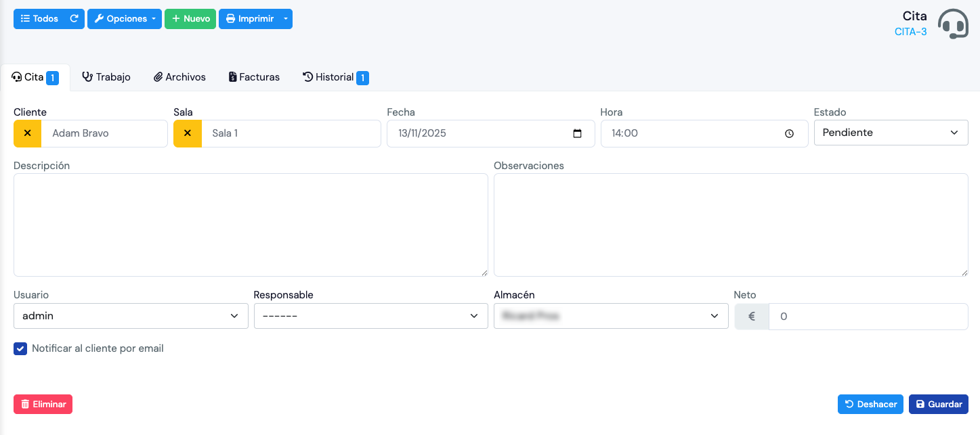Open the Estado dropdown showing Pendiente
This screenshot has width=980, height=435.
(x=891, y=133)
